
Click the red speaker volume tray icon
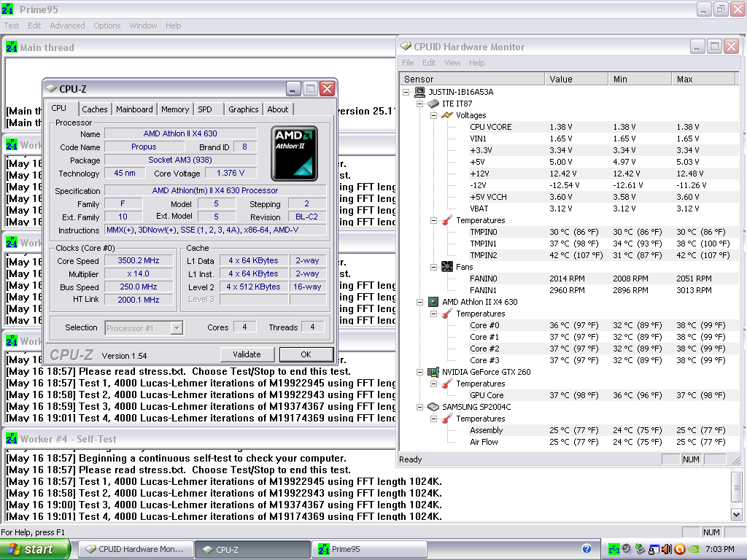[666, 549]
